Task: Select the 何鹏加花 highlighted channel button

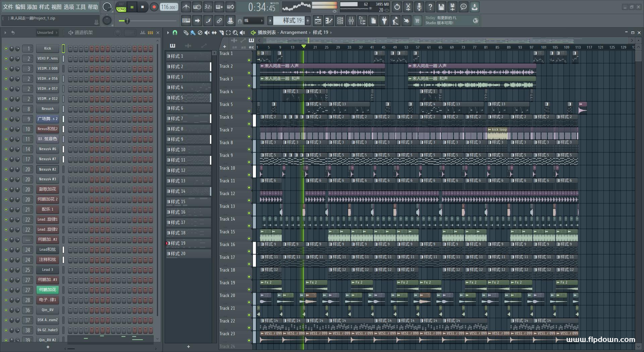Action: pyautogui.click(x=48, y=290)
